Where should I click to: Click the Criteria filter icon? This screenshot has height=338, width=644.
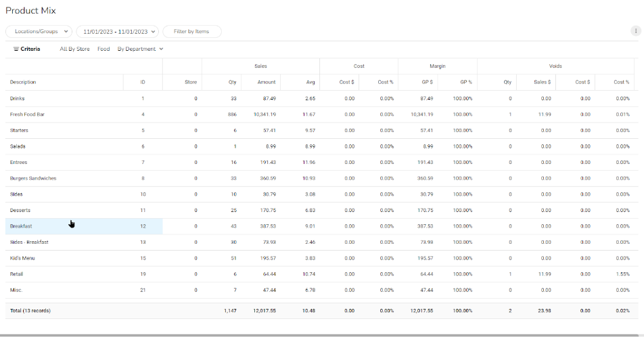tap(16, 49)
